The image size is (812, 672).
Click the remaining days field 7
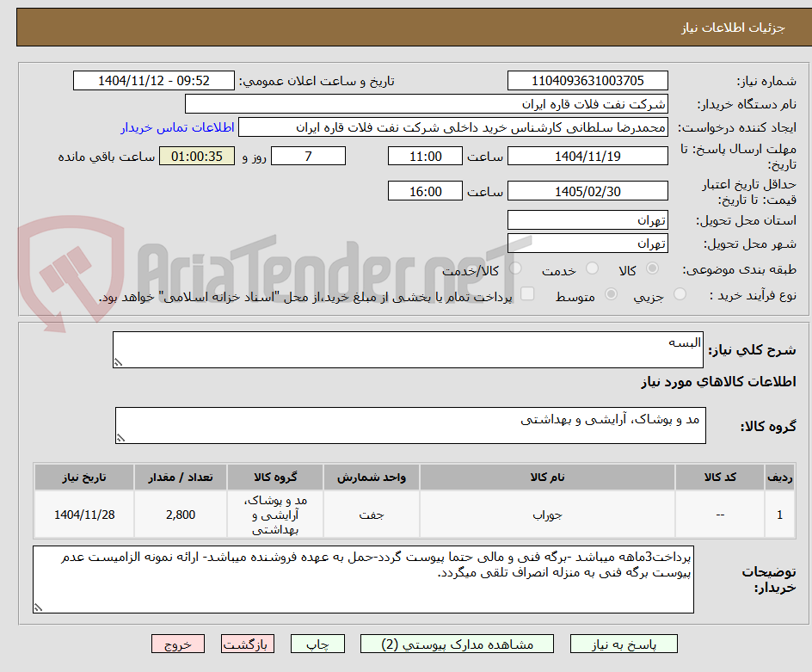click(308, 156)
